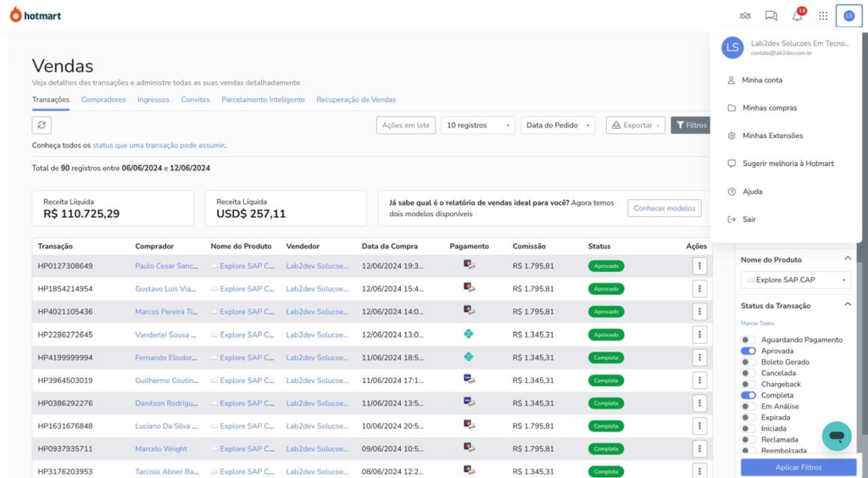This screenshot has width=868, height=478.
Task: Click payment card icon for HP3964503019
Action: 469,380
